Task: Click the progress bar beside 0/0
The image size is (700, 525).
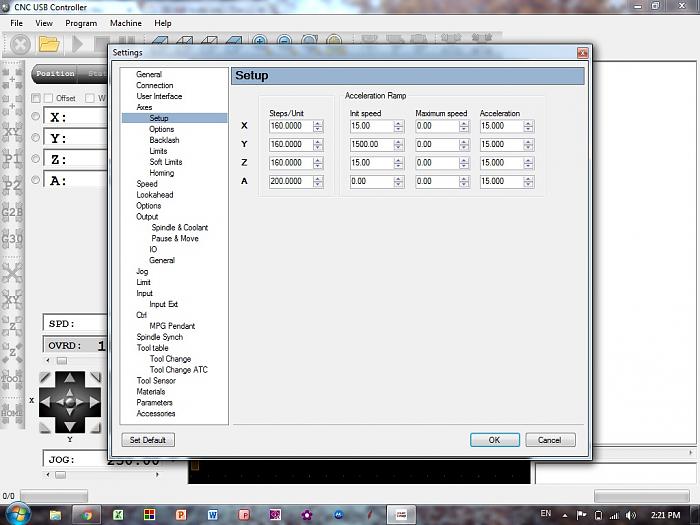Action: pyautogui.click(x=54, y=496)
